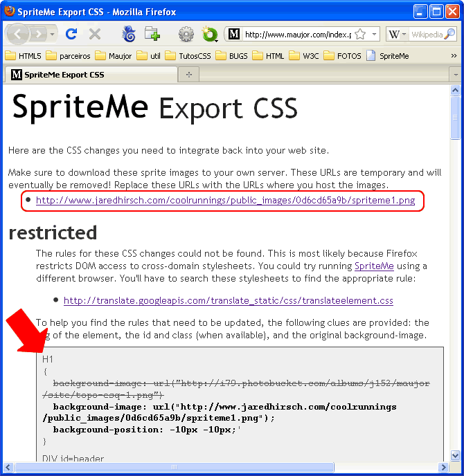Open the back/forward history dropdown arrow
464x476 pixels.
coord(53,34)
